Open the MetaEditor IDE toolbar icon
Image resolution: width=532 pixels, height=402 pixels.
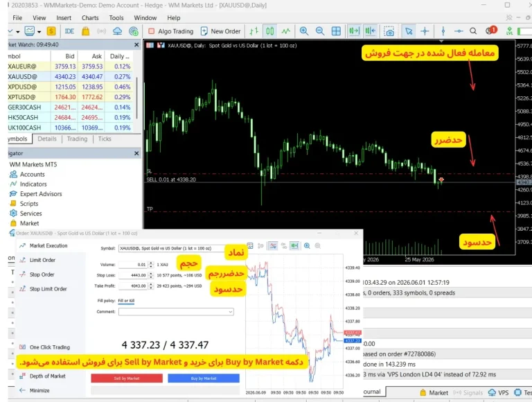pos(69,31)
